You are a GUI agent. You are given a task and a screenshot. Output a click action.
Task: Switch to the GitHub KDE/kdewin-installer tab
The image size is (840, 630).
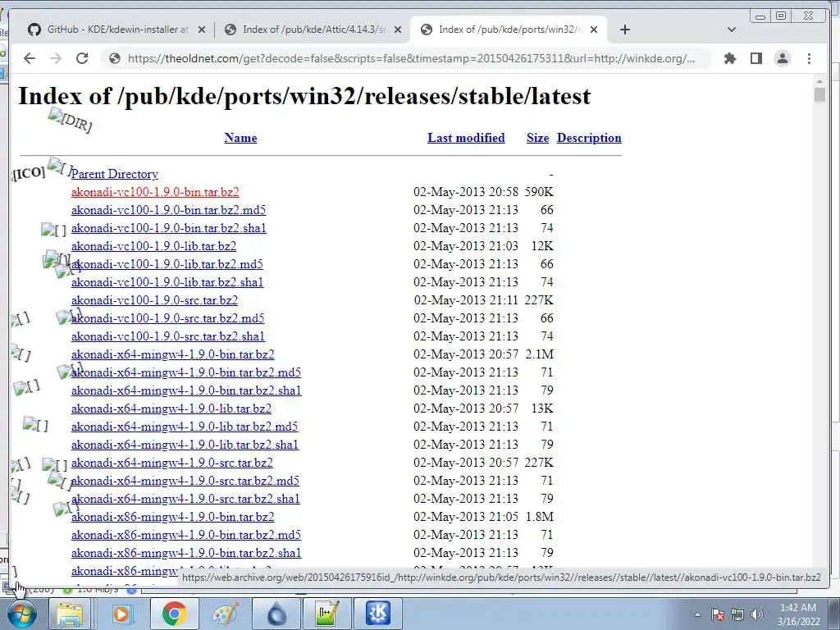[x=116, y=30]
